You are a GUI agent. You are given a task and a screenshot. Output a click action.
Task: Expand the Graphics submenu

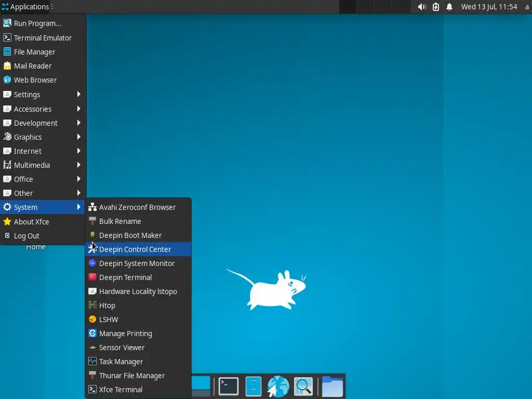tap(43, 137)
